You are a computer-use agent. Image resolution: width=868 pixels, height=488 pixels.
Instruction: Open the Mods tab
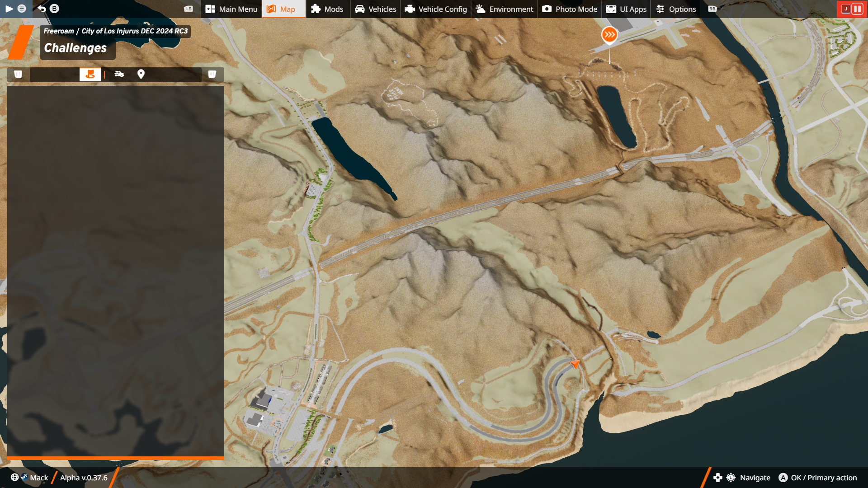327,9
